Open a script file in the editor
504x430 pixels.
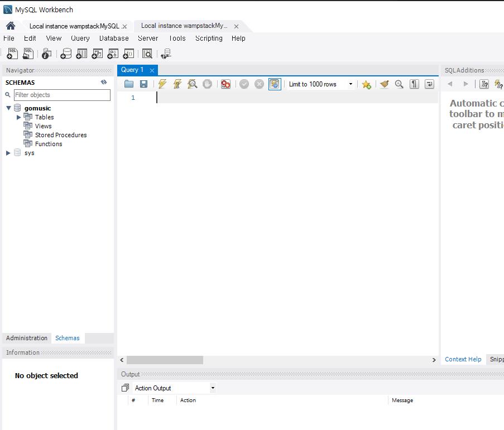(x=129, y=84)
